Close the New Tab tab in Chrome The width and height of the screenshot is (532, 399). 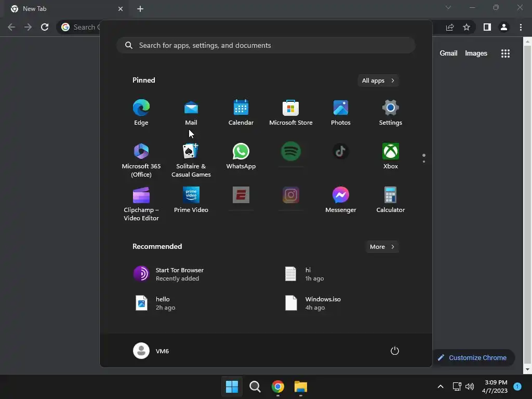tap(121, 9)
